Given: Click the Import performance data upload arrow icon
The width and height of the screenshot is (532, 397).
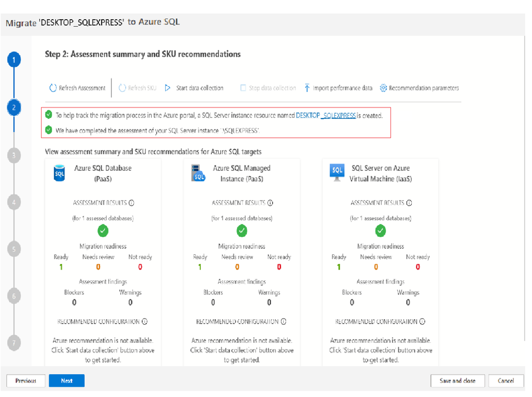Looking at the screenshot, I should coord(307,88).
